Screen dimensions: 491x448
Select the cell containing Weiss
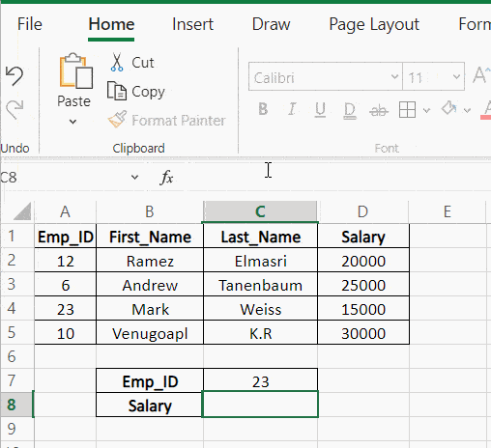point(260,309)
